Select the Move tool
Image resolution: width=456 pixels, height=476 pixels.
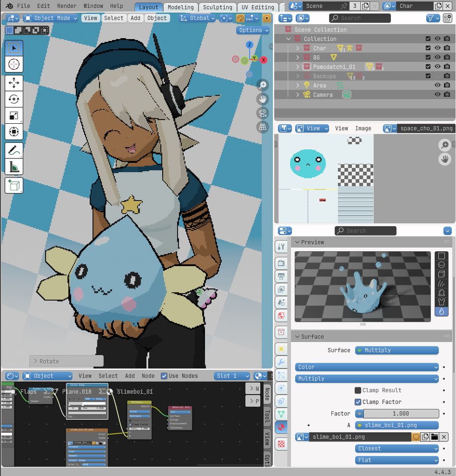pos(14,83)
